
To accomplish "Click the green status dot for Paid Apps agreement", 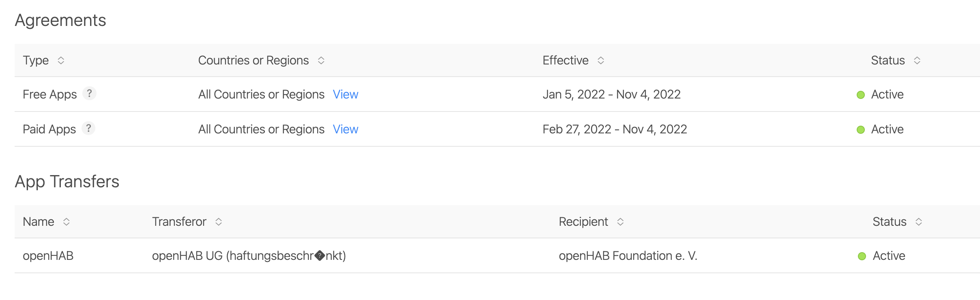I will 861,129.
